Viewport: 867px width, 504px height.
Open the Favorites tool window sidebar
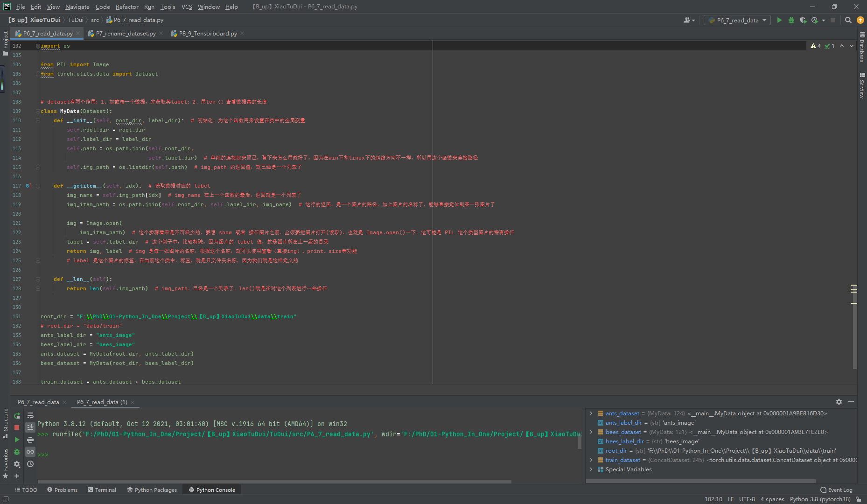click(6, 463)
